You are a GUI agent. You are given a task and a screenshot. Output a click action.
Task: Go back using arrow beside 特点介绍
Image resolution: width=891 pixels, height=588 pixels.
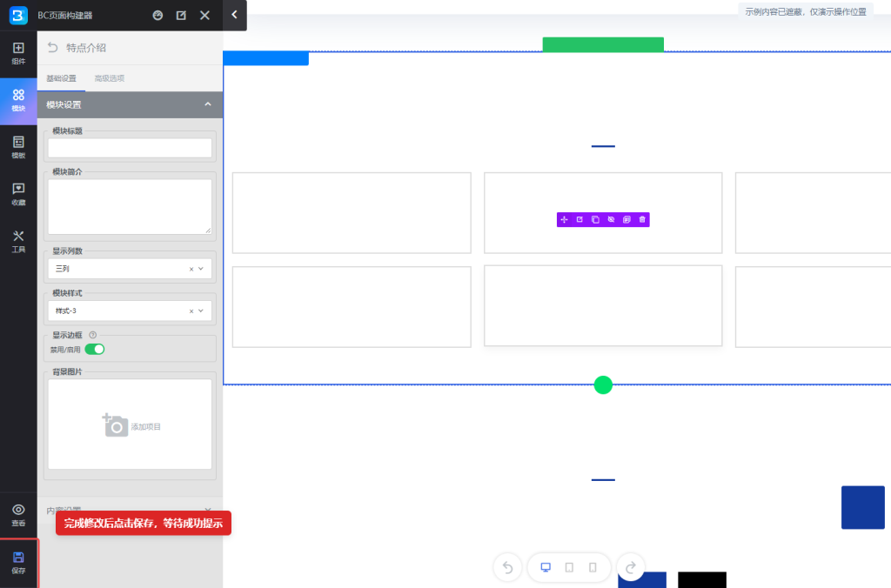(x=53, y=48)
